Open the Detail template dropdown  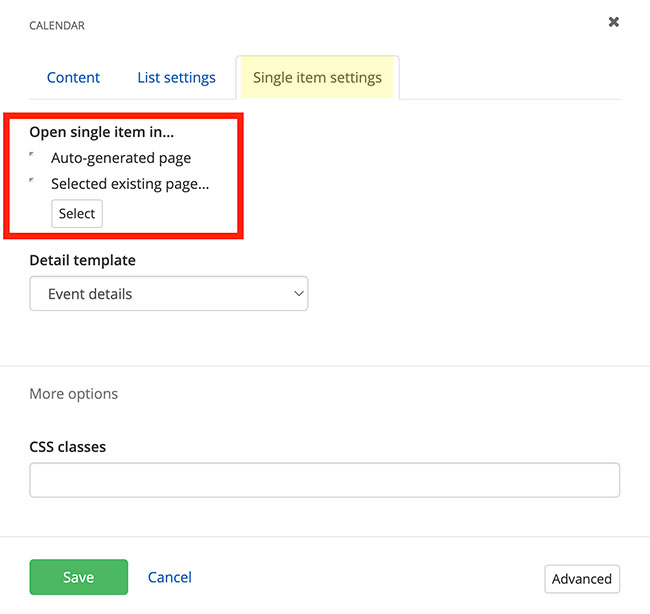[168, 294]
